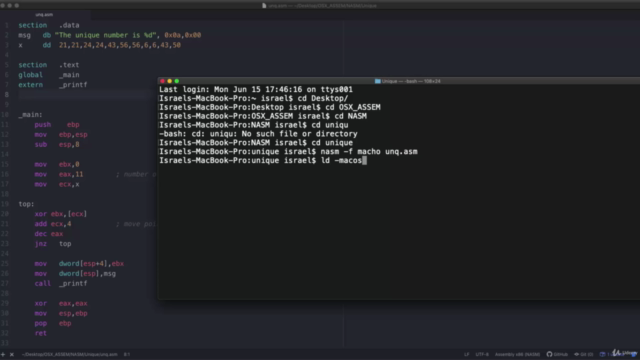Click the 'ret' instruction on line 32

click(x=40, y=333)
